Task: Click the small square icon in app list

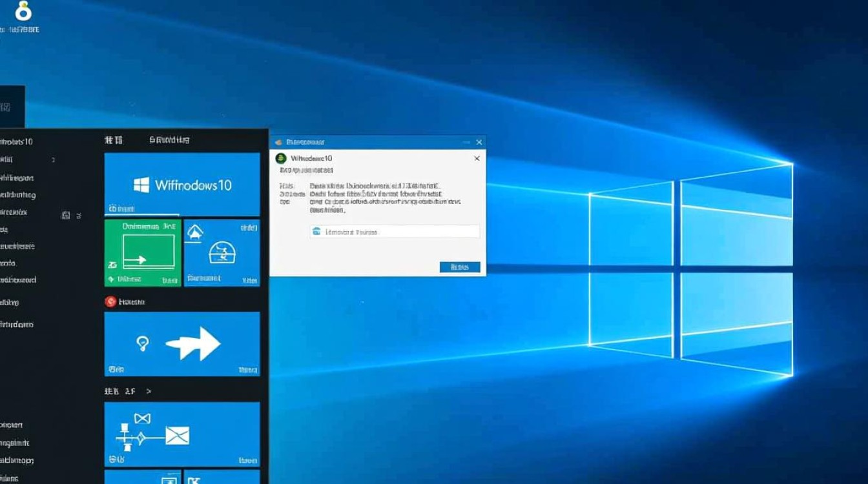Action: (x=65, y=216)
